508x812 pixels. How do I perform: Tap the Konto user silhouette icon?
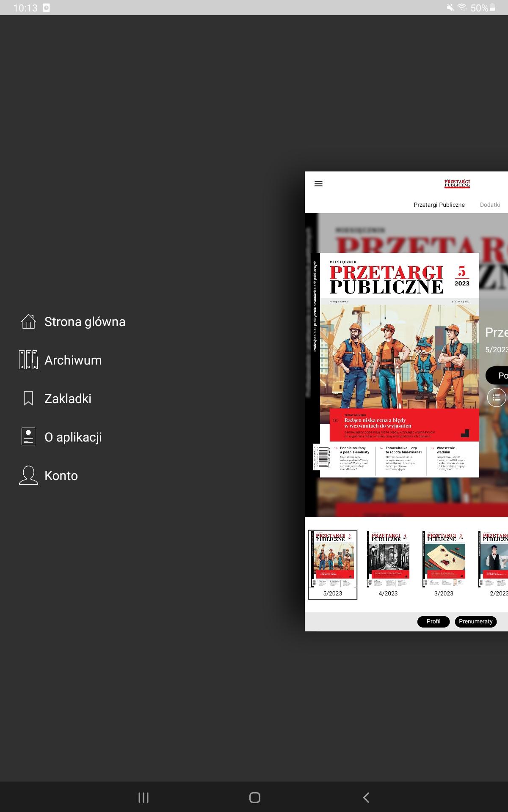click(x=28, y=475)
